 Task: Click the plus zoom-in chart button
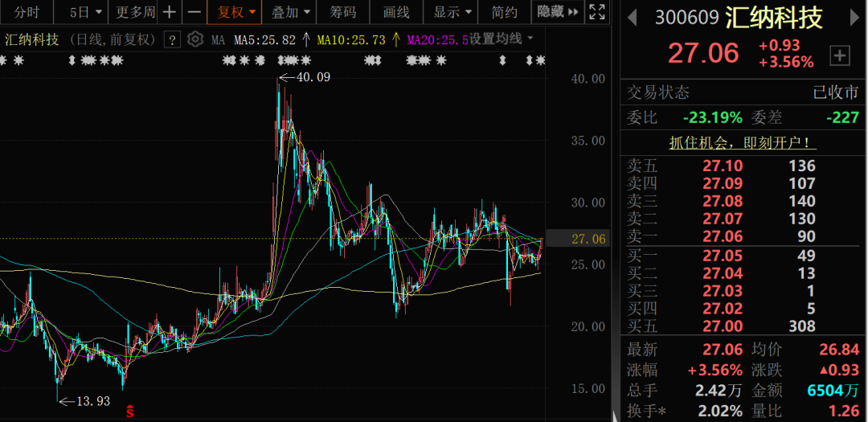click(169, 12)
